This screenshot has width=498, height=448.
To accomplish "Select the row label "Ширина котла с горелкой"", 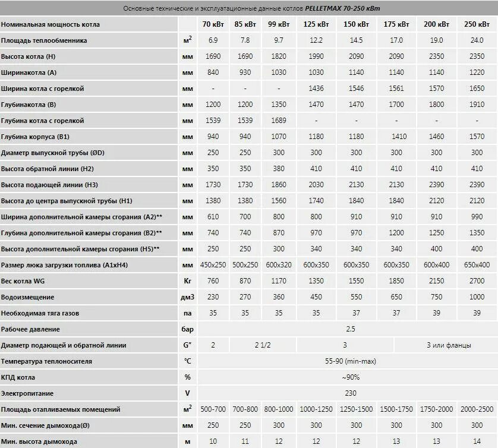I will point(43,89).
